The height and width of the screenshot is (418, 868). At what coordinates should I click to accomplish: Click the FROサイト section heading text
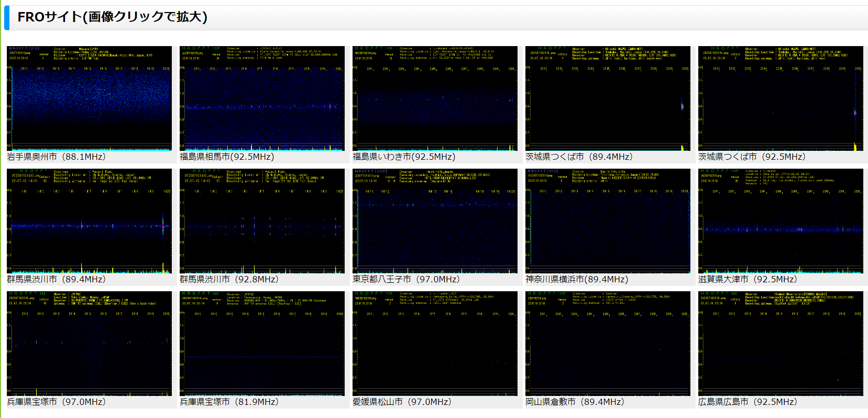coord(112,17)
